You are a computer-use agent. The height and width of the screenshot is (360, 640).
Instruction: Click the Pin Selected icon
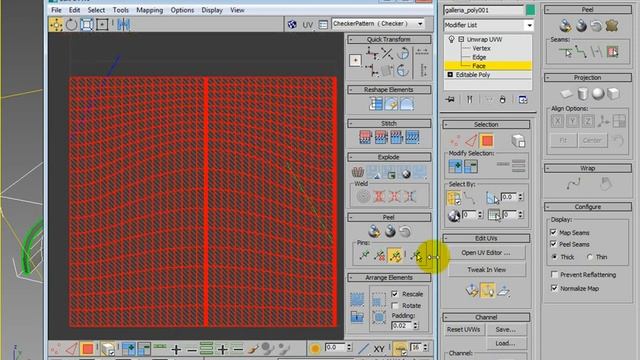(x=364, y=256)
